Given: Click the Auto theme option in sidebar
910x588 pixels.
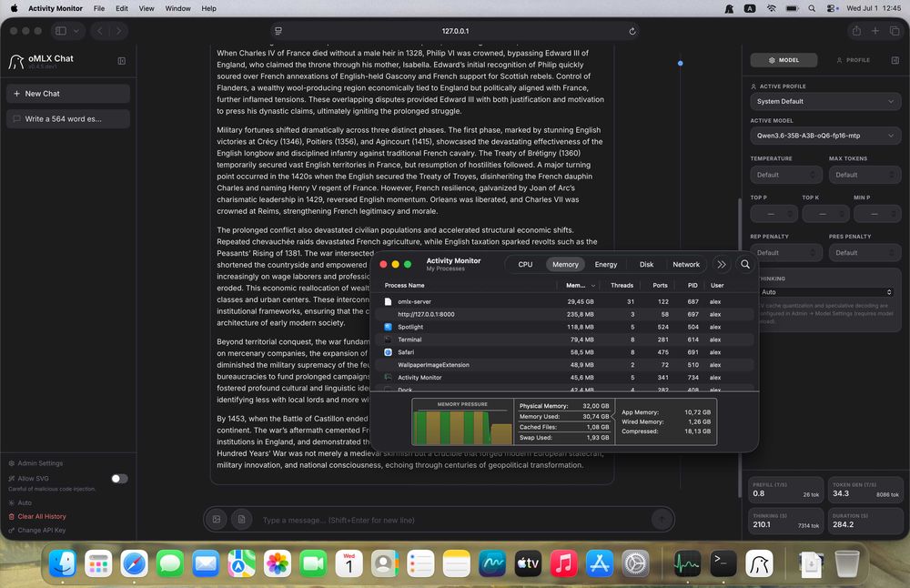Looking at the screenshot, I should point(20,502).
